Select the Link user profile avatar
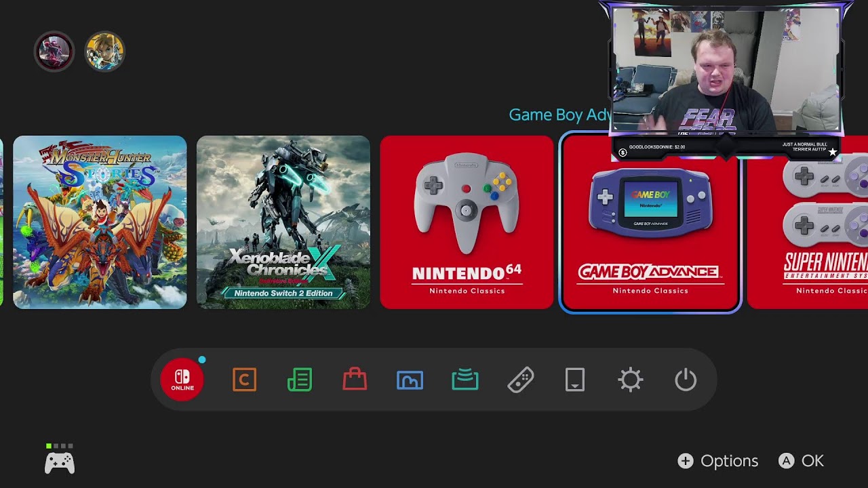Viewport: 868px width, 488px height. [x=104, y=51]
